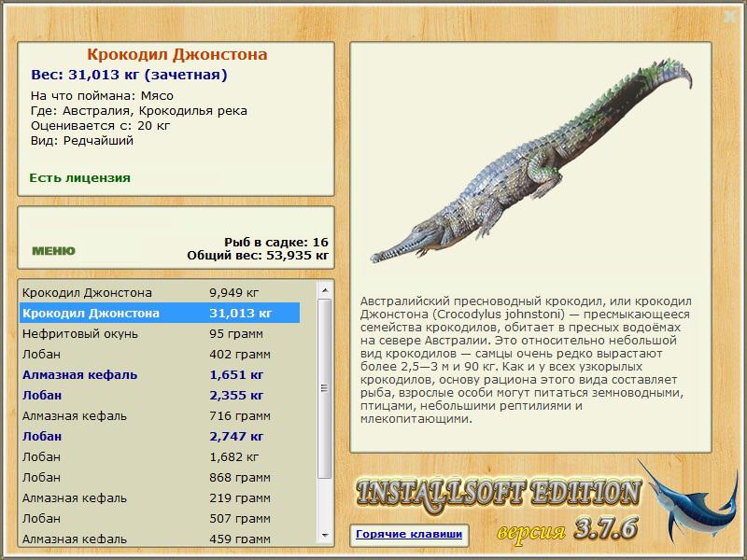
Task: Select Нефритовый окунь 95 грамм row
Action: click(160, 333)
